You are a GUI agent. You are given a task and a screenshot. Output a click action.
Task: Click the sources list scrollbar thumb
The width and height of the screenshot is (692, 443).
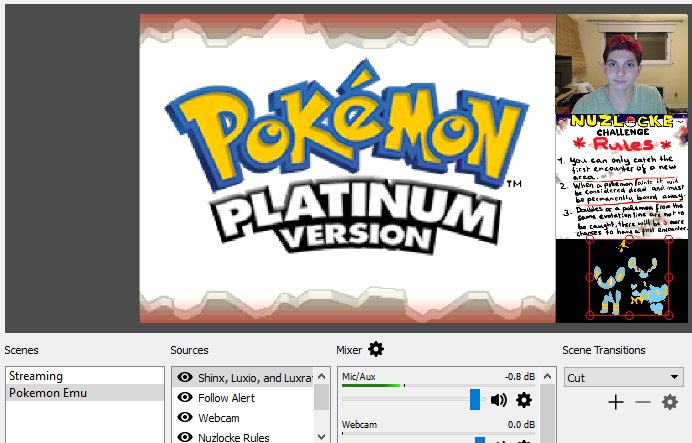[x=321, y=396]
